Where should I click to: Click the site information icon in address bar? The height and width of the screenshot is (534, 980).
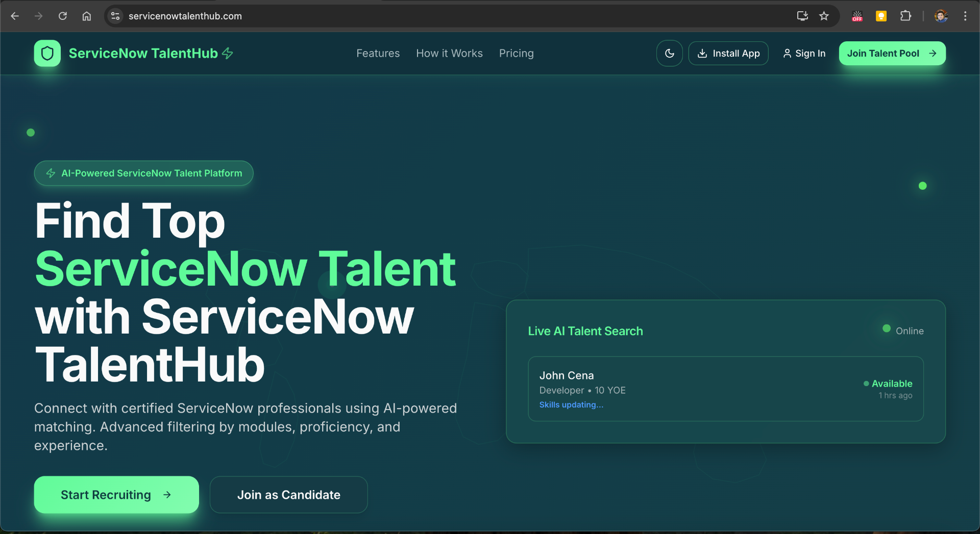(116, 16)
